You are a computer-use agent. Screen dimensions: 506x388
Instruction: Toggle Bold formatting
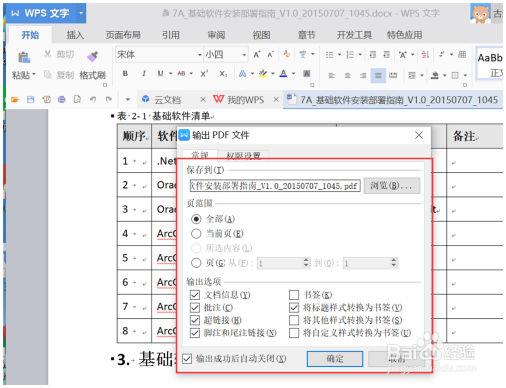click(125, 74)
